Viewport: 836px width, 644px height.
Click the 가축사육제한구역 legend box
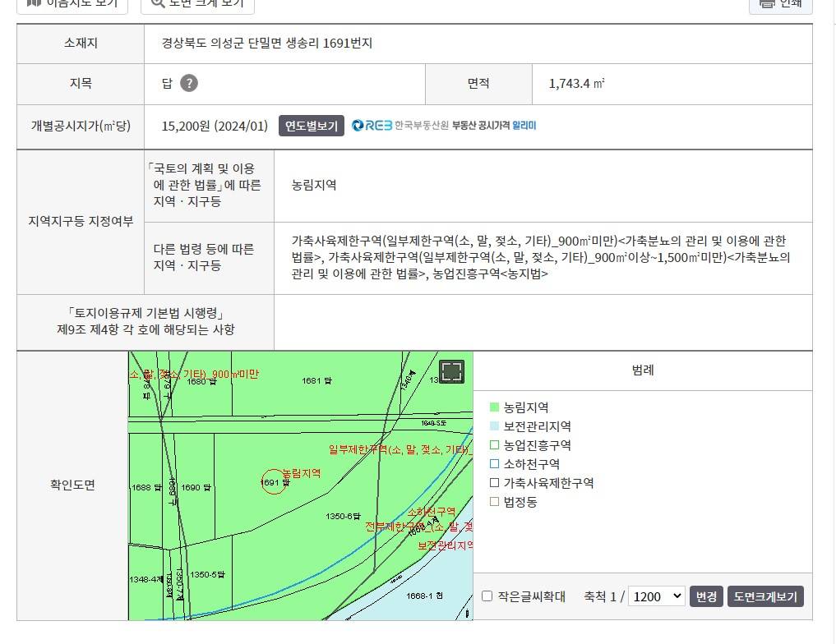[x=494, y=483]
